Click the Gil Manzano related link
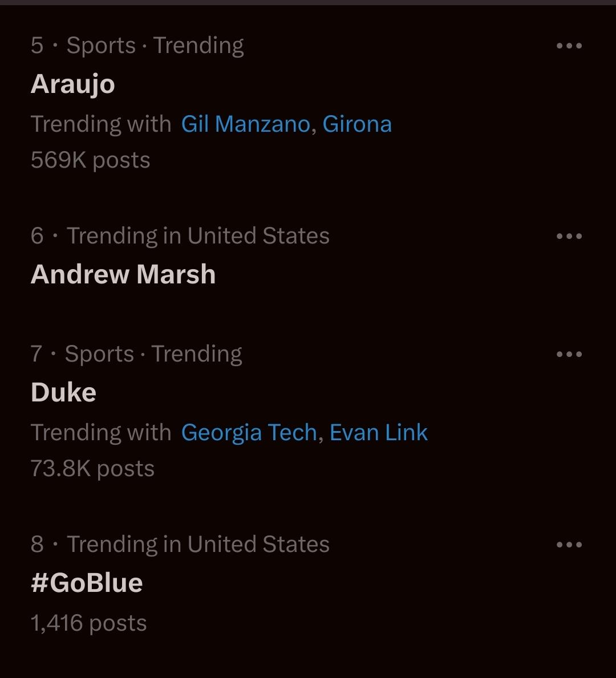The height and width of the screenshot is (678, 616). tap(245, 124)
